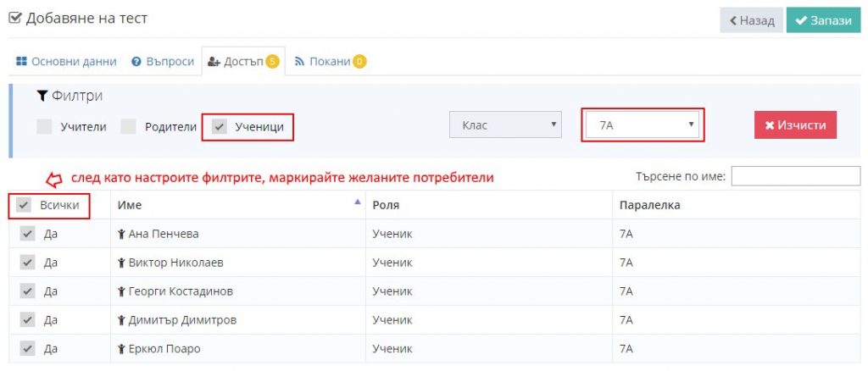Image resolution: width=868 pixels, height=371 pixels.
Task: Uncheck access for Еркюл Поаро
Action: pos(28,349)
